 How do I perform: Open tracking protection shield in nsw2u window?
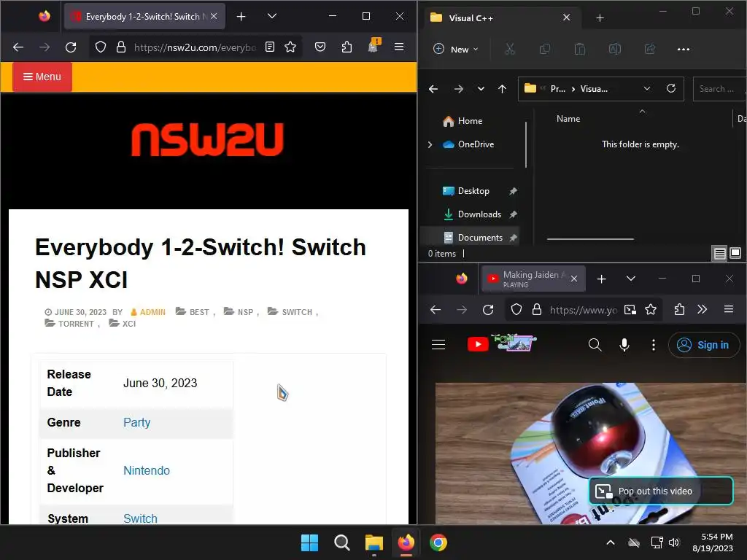point(101,47)
